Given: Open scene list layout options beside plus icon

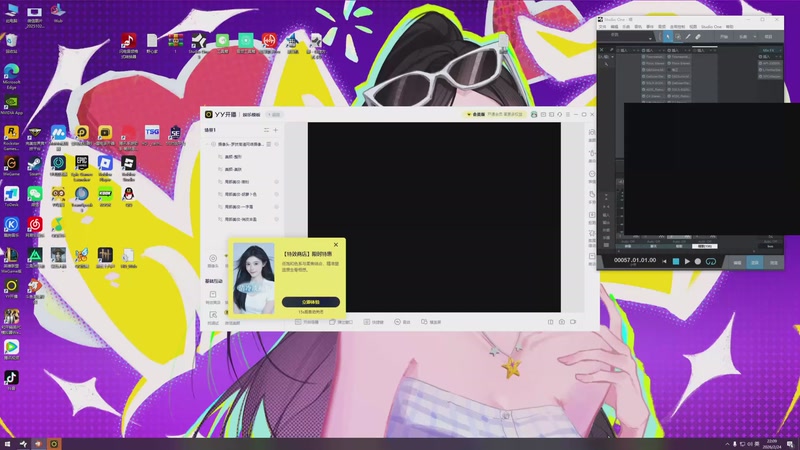Looking at the screenshot, I should pos(266,130).
